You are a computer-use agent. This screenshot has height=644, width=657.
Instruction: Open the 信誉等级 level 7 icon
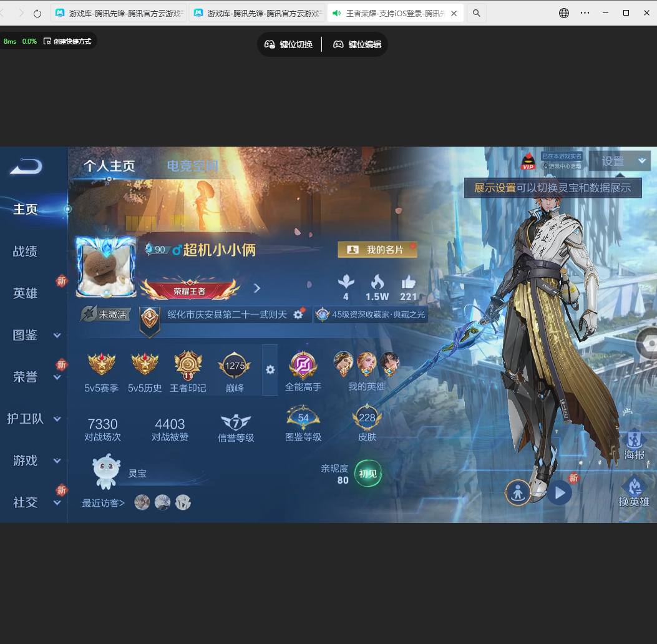point(235,421)
